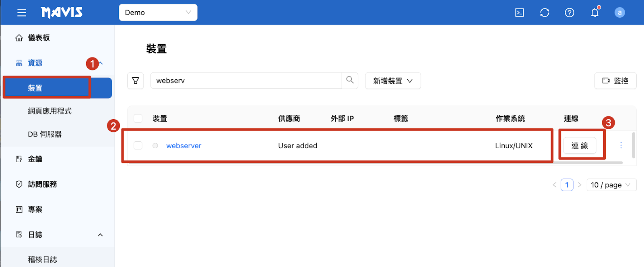Collapse the 日誌 sidebar section

100,235
